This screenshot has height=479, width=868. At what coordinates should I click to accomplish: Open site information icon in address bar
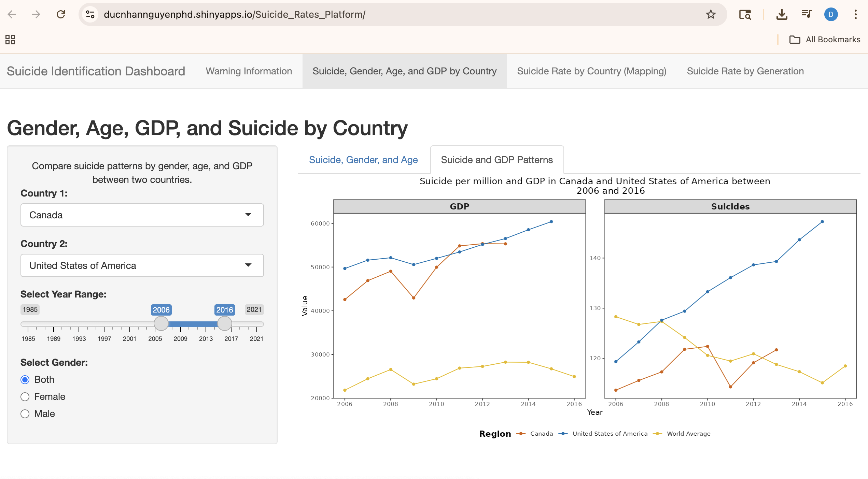click(90, 14)
